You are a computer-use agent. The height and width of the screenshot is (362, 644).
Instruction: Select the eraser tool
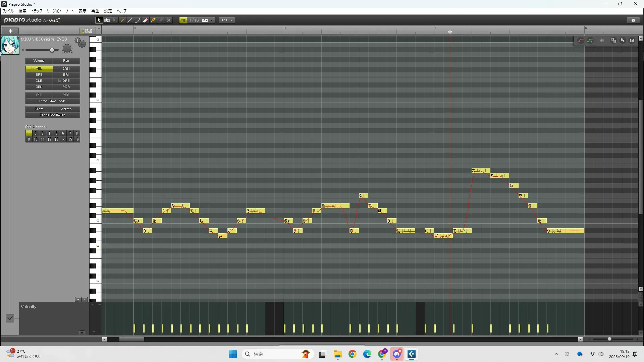coord(146,20)
